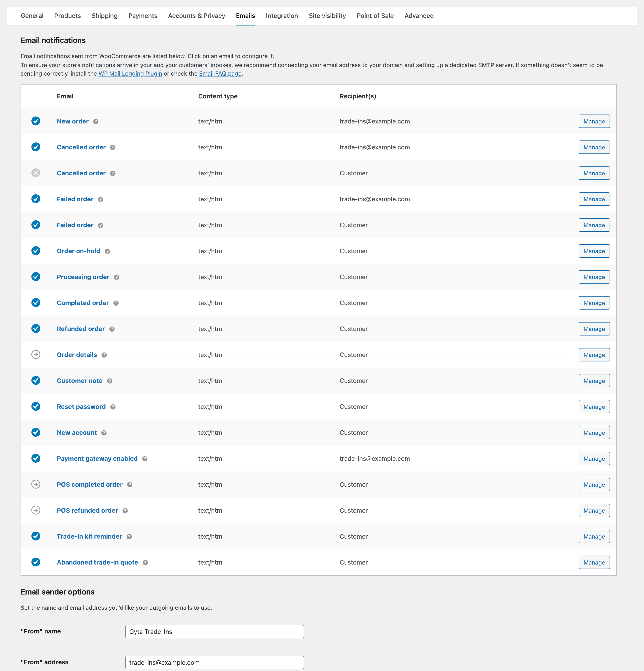Image resolution: width=644 pixels, height=671 pixels.
Task: Manage the Reset password email
Action: (594, 407)
